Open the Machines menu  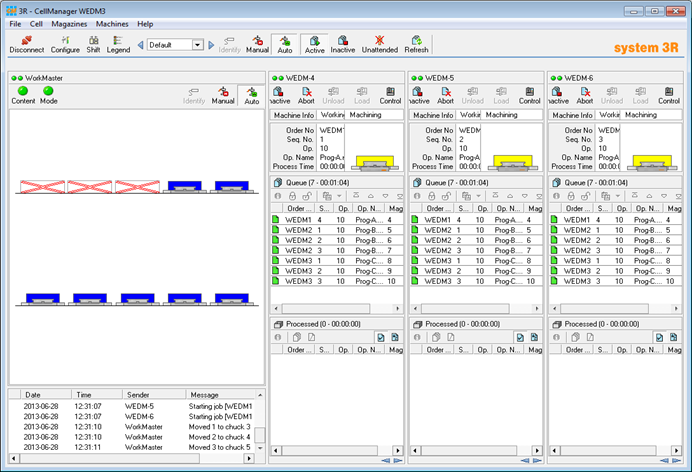(x=112, y=24)
